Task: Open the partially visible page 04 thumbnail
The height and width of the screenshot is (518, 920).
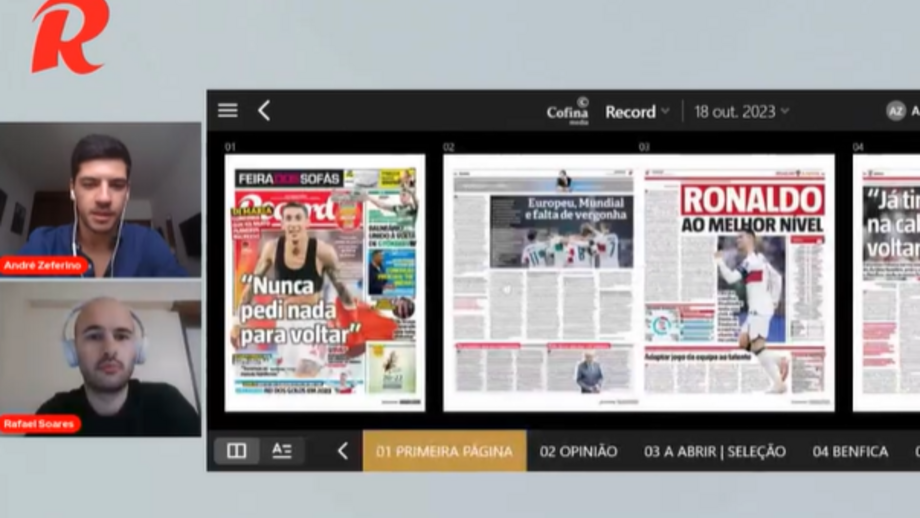Action: (x=886, y=283)
